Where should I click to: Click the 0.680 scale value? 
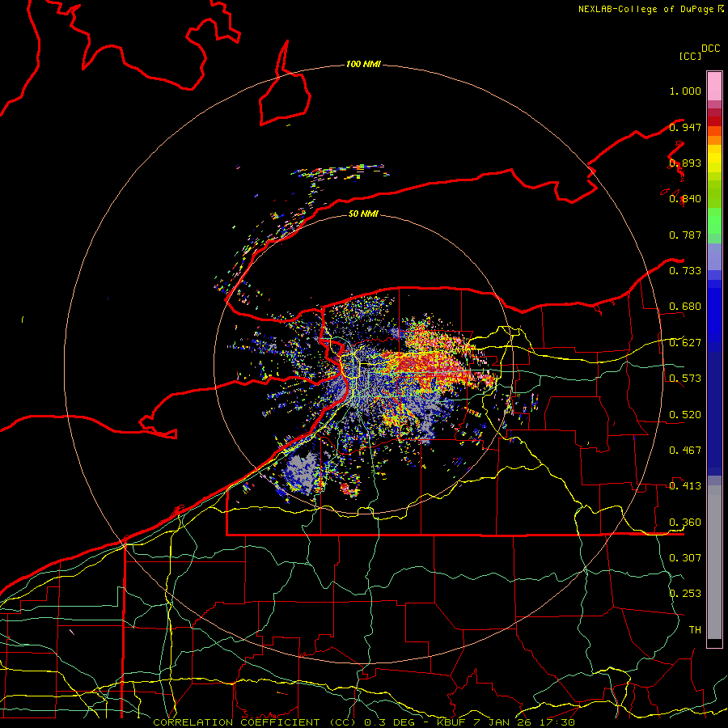coord(685,307)
